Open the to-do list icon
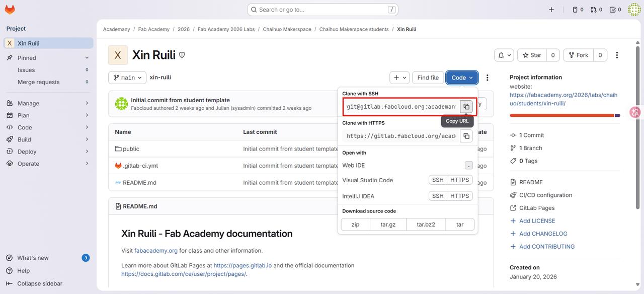 click(x=615, y=10)
